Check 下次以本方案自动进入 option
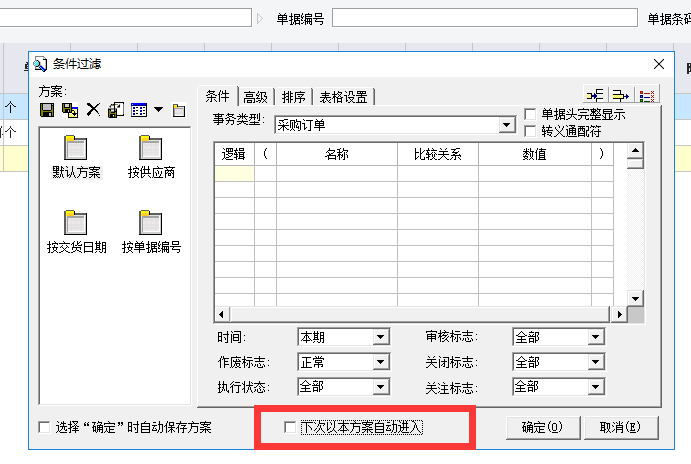The image size is (691, 464). 291,427
